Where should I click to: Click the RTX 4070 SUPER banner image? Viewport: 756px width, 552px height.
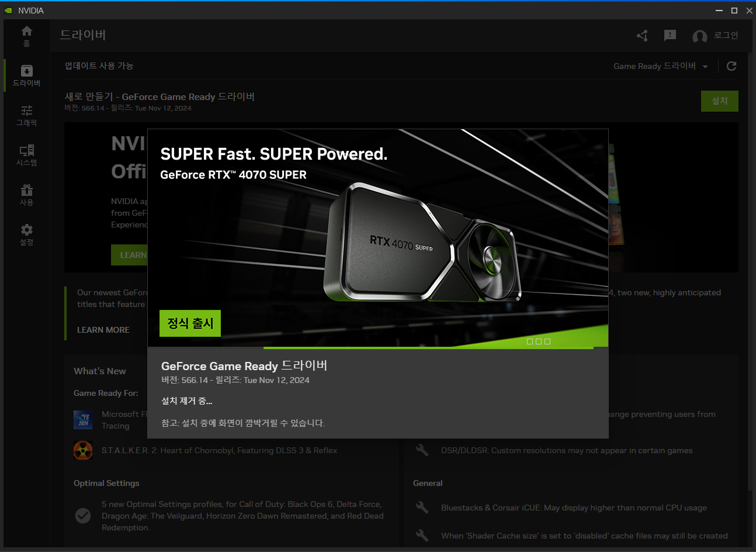click(377, 238)
